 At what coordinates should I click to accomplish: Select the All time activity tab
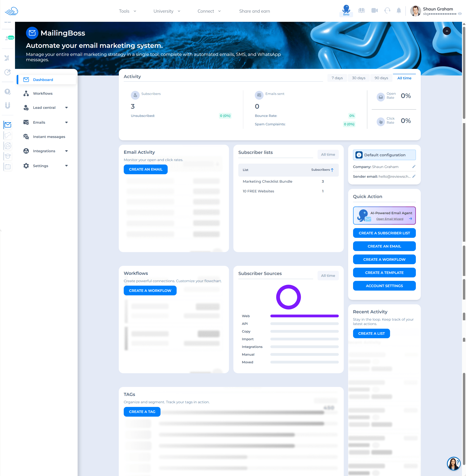point(404,78)
